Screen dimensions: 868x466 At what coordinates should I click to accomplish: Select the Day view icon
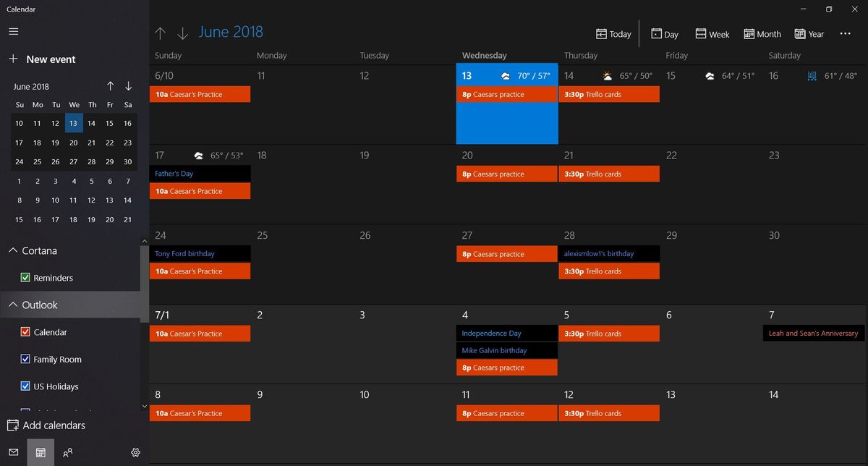pos(664,33)
